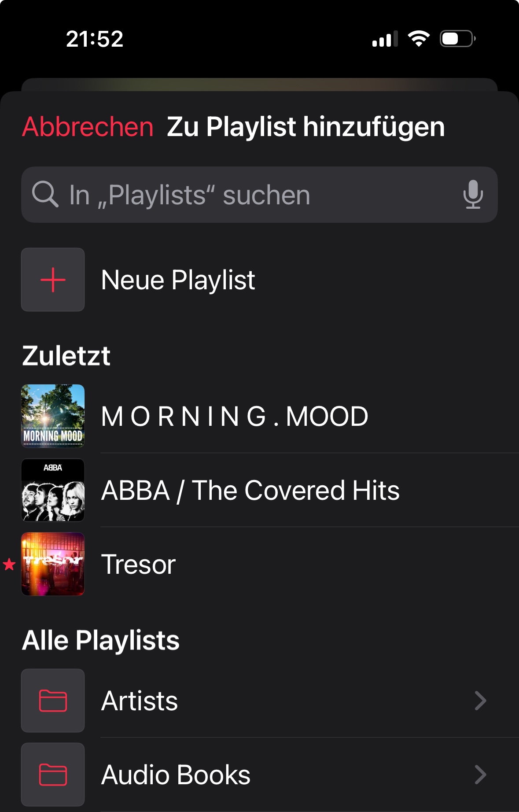Cancel with the Abbrechen button
Viewport: 519px width, 812px height.
[x=88, y=127]
